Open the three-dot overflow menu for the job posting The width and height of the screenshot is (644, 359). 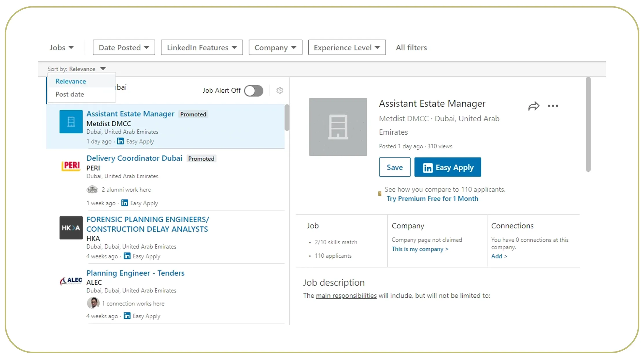[x=553, y=106]
